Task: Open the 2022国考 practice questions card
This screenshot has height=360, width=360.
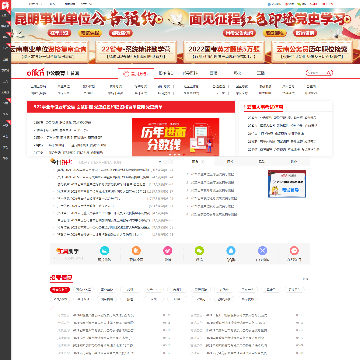Action: click(x=224, y=52)
